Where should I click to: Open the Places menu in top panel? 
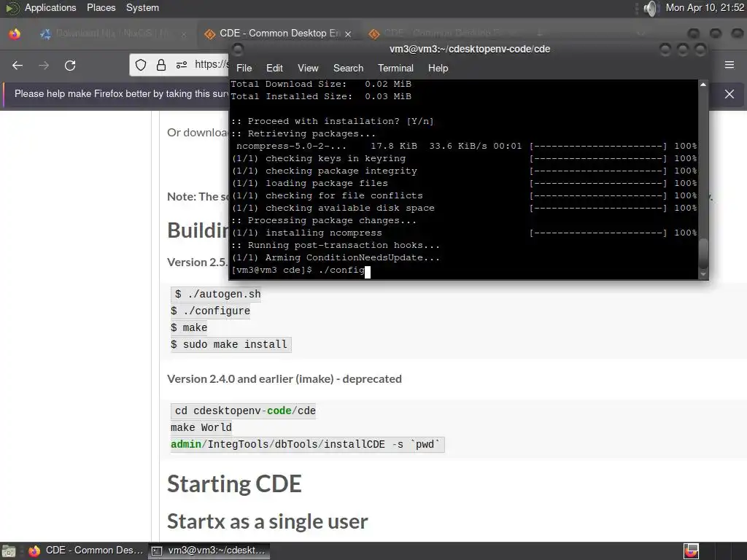coord(101,7)
